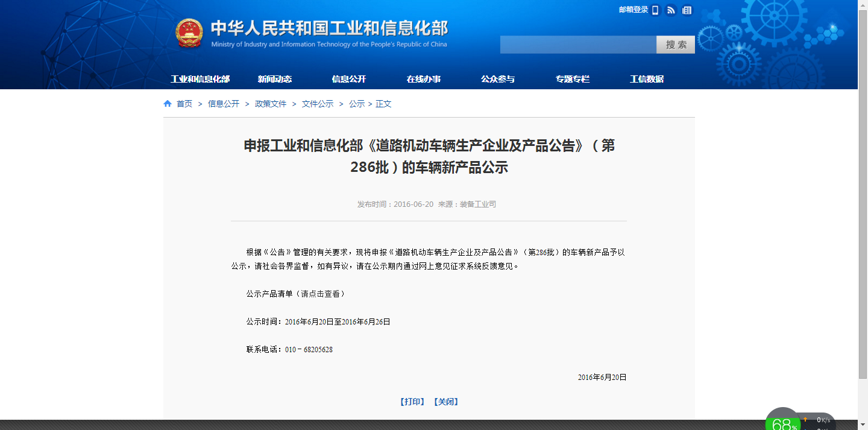Click the document list icon in header
Viewport: 868px width, 430px height.
[687, 10]
